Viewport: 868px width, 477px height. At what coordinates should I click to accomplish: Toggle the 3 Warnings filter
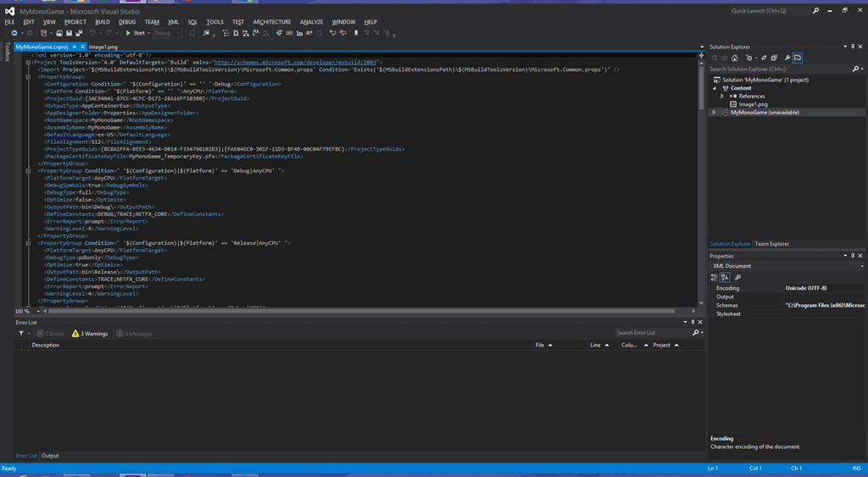click(x=90, y=334)
